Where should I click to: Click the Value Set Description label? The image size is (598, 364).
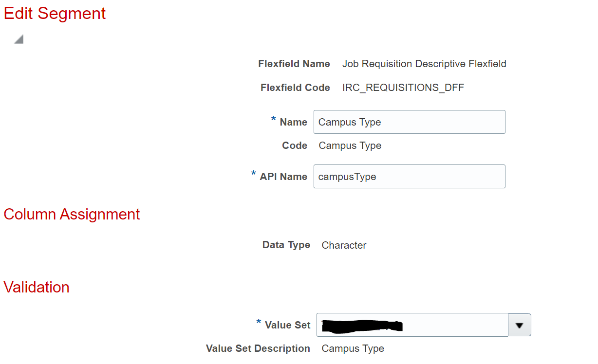tap(258, 348)
